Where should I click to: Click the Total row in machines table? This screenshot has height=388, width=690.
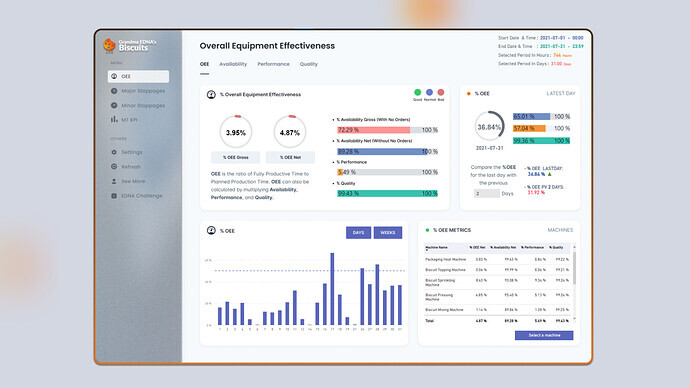pos(497,321)
